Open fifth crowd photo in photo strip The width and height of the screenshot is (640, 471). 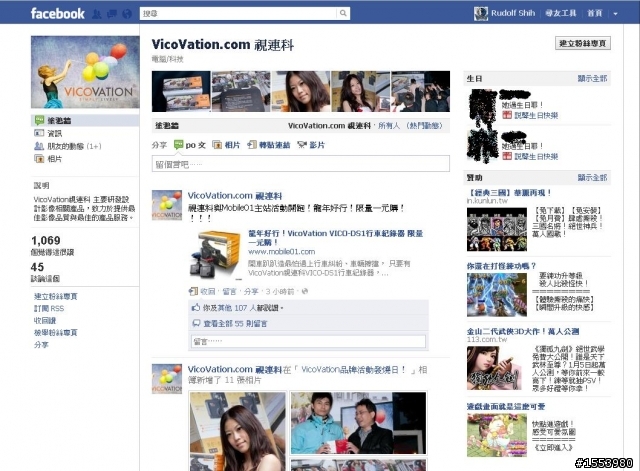click(x=420, y=91)
